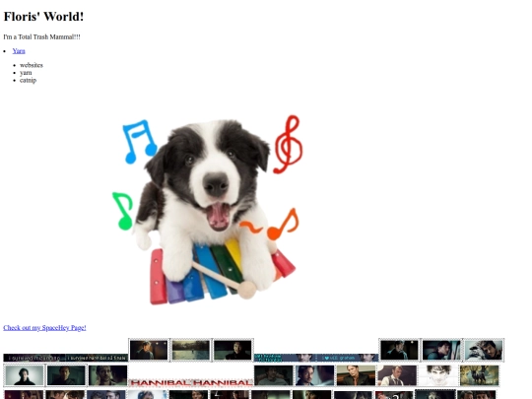Click the stamp of man in a vest
Viewport: 532px width, 399px height.
pos(397,375)
